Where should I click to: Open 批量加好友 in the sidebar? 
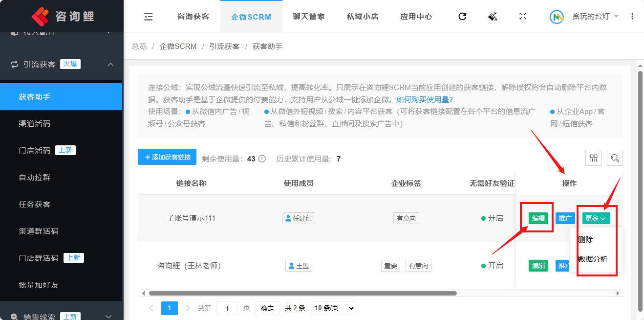61,285
